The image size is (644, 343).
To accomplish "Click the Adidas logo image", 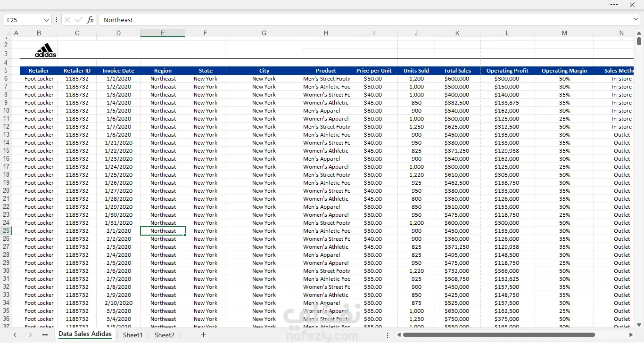I will pyautogui.click(x=45, y=50).
